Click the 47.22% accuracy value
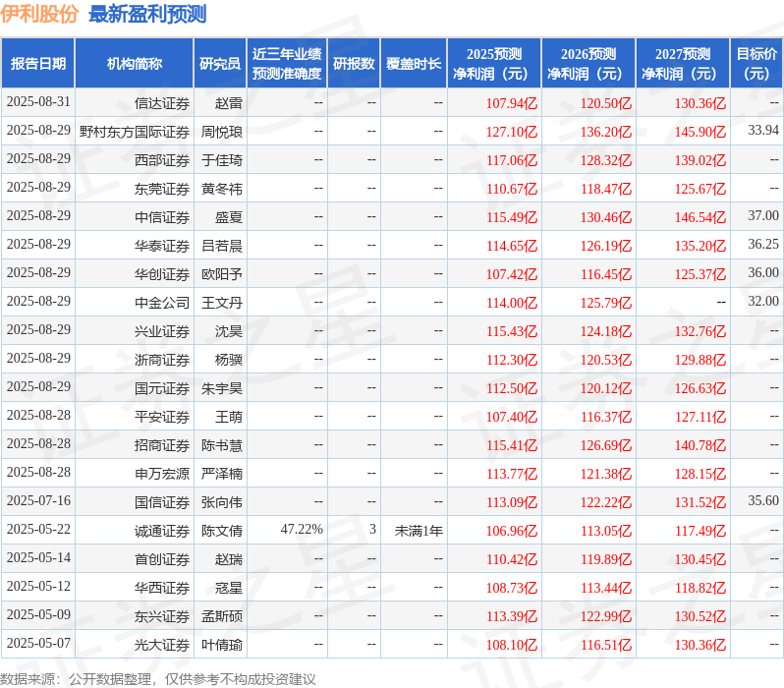Viewport: 784px width, 688px height. pos(302,530)
